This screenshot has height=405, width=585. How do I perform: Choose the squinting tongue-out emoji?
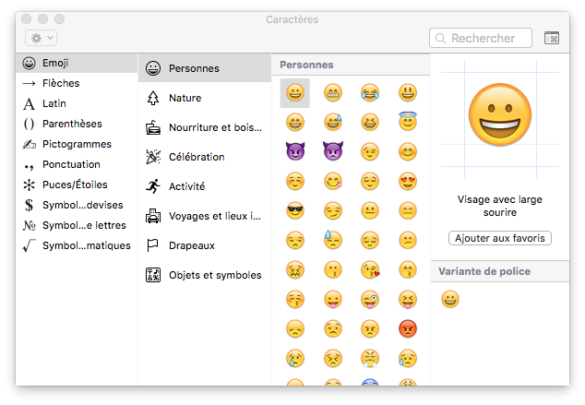[x=407, y=299]
